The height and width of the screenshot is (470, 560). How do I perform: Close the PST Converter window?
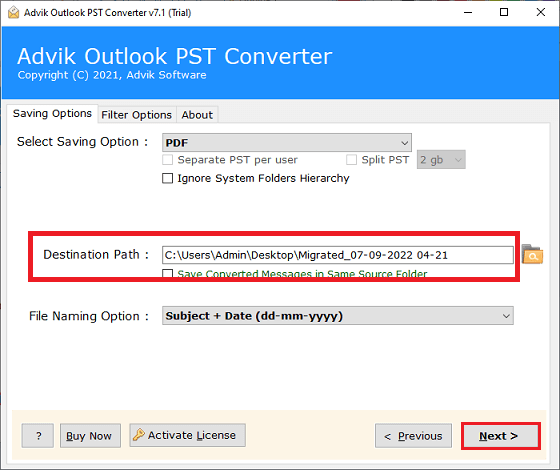[541, 12]
